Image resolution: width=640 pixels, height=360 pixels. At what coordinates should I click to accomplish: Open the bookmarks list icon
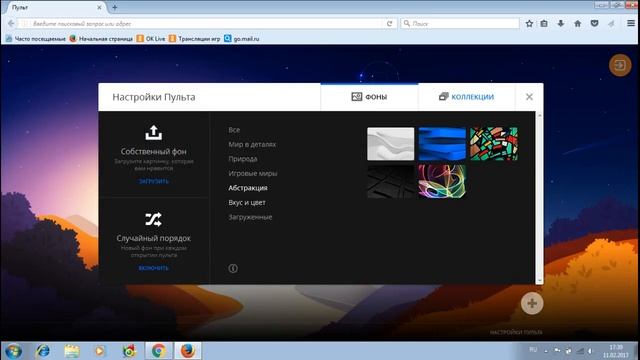coord(544,24)
